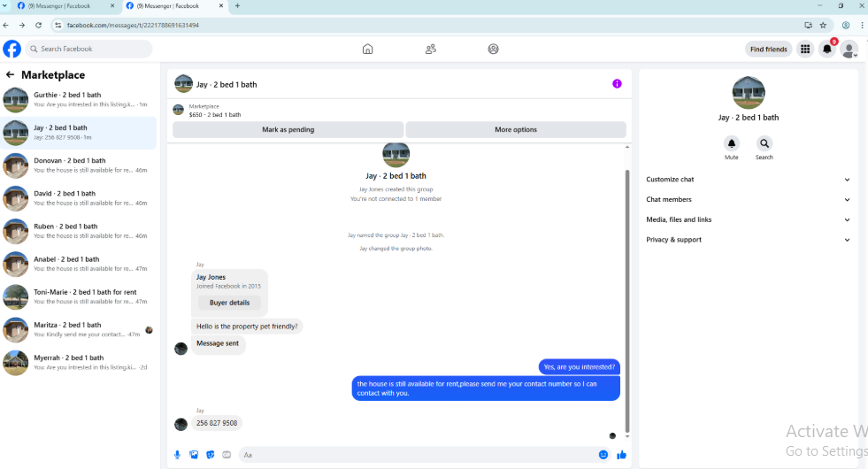Open Chrome profile icon

point(845,25)
